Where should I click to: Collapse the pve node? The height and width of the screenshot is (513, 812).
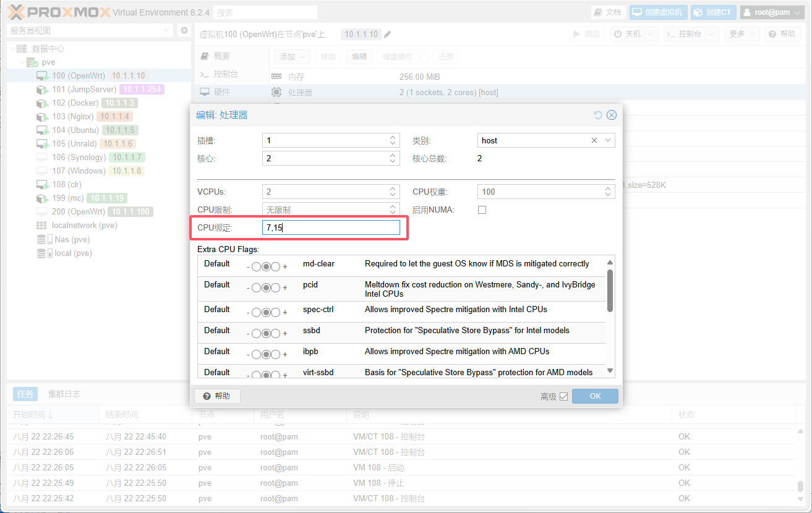22,62
